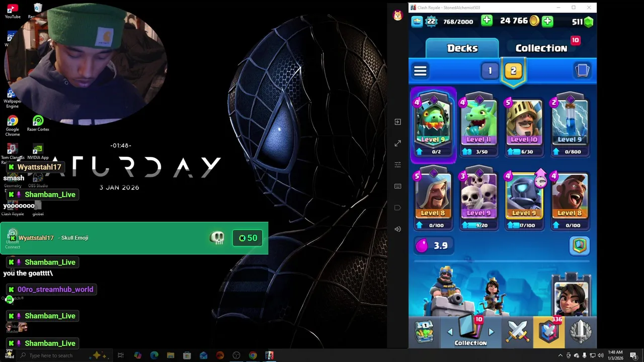
Task: Open File Explorer from the taskbar
Action: [171, 355]
